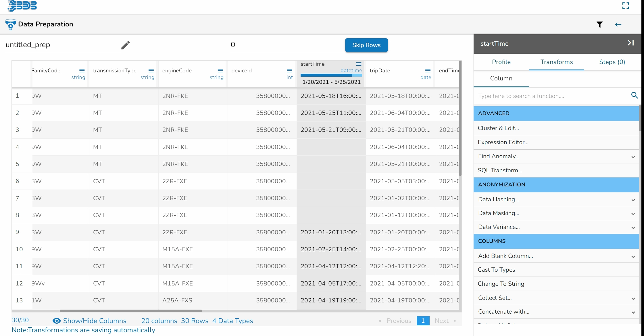Expand Concatenate with dropdown

(x=633, y=312)
